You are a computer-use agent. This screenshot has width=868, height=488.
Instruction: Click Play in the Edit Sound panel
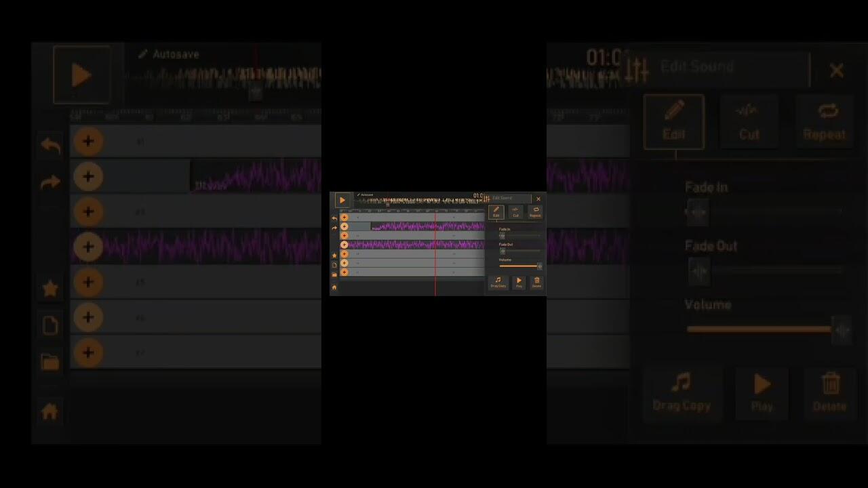click(519, 282)
